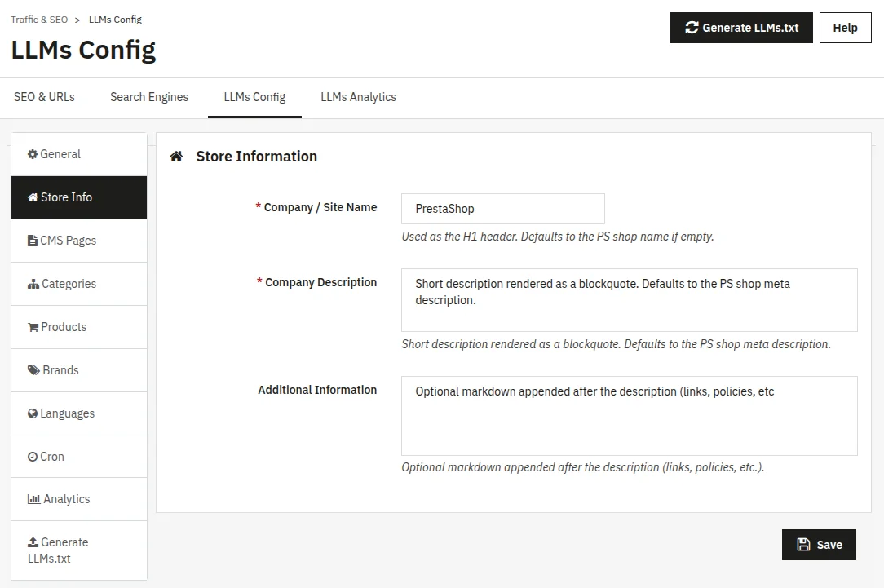Click the floppy disk icon in Save button

coord(803,545)
